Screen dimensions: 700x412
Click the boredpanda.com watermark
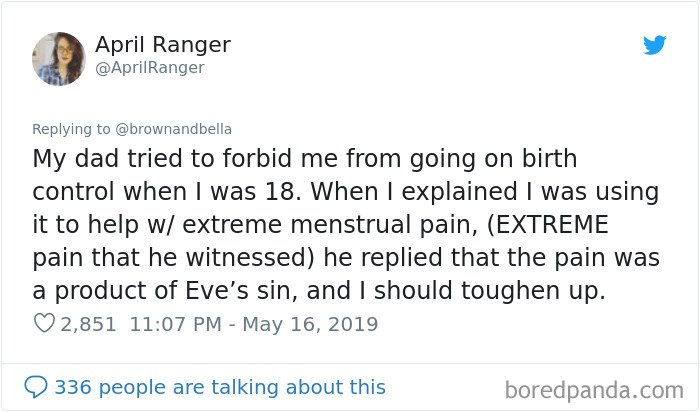pyautogui.click(x=594, y=388)
